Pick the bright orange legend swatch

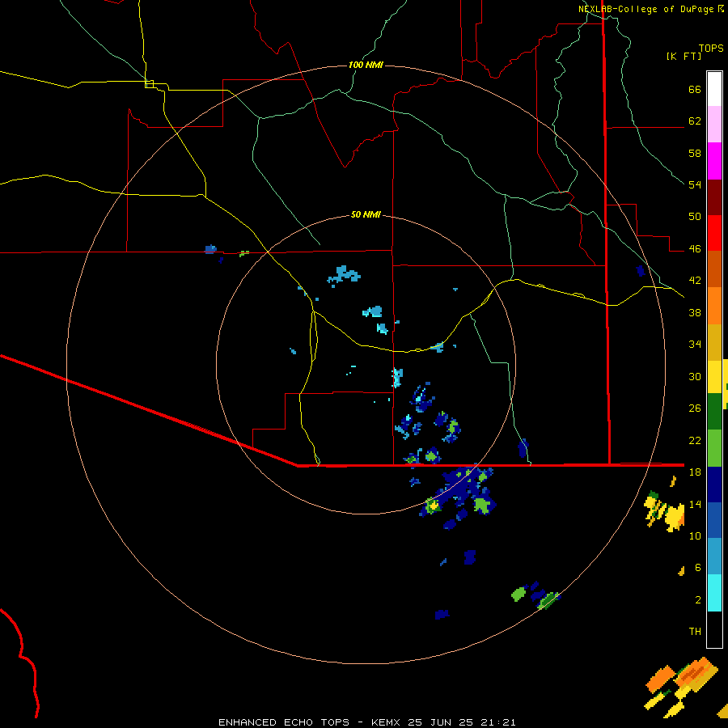pos(714,306)
